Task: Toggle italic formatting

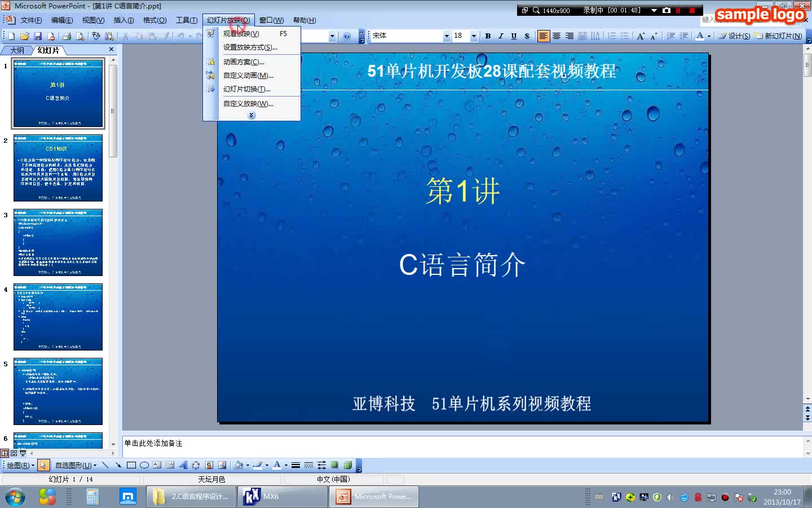Action: (501, 36)
